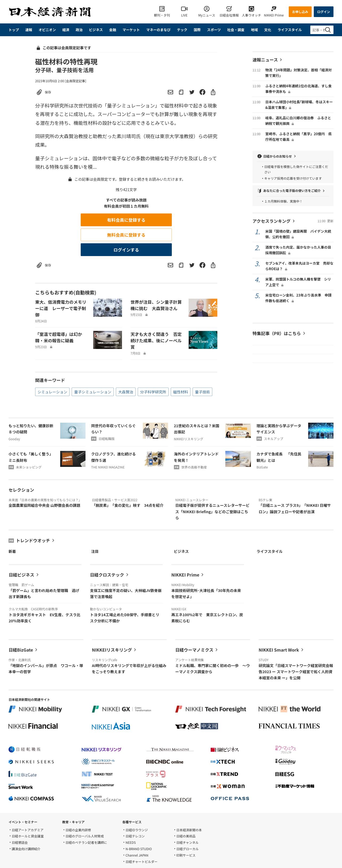Click 有料会員に登録する button
342x868 pixels.
click(x=126, y=220)
